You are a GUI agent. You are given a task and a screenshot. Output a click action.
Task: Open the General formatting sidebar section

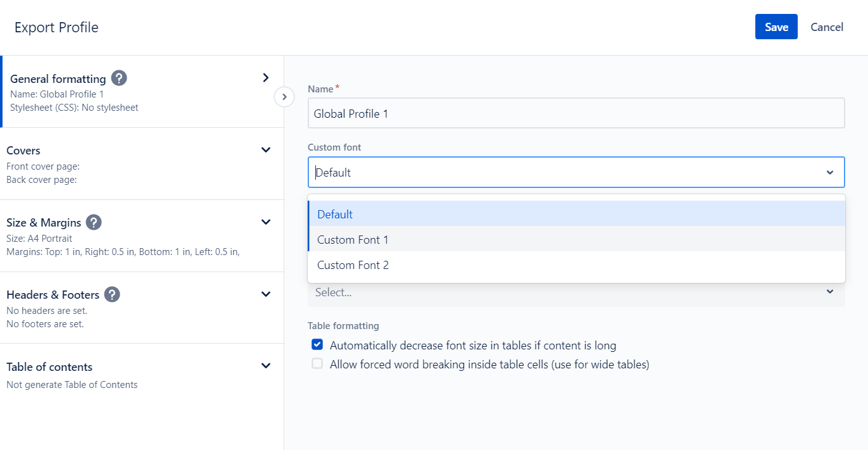click(58, 79)
